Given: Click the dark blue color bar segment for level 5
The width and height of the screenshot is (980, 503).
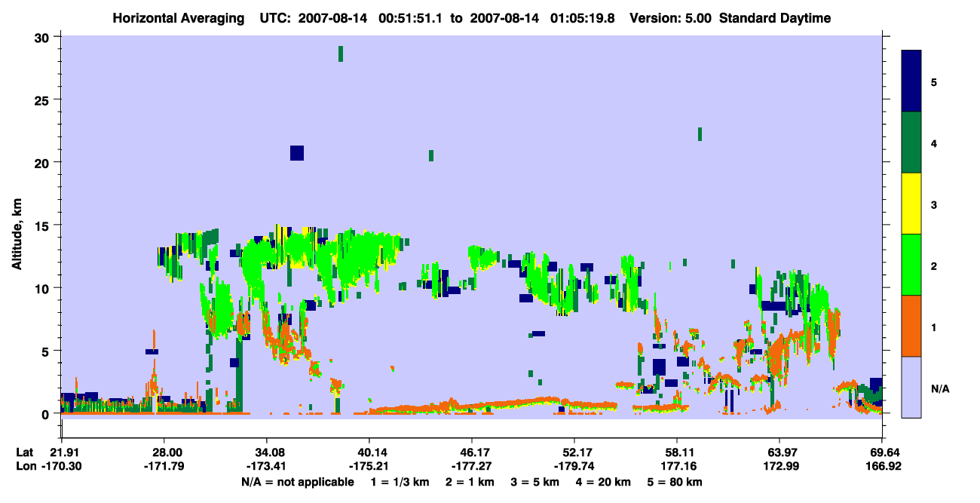Looking at the screenshot, I should [911, 81].
